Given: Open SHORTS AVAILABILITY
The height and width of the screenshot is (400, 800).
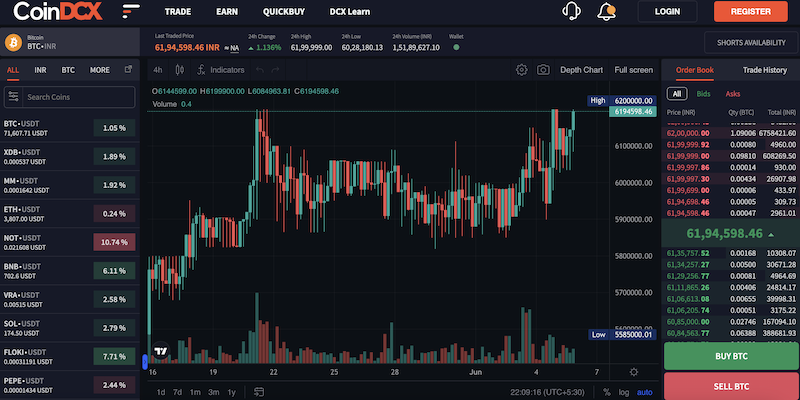Looking at the screenshot, I should (751, 42).
